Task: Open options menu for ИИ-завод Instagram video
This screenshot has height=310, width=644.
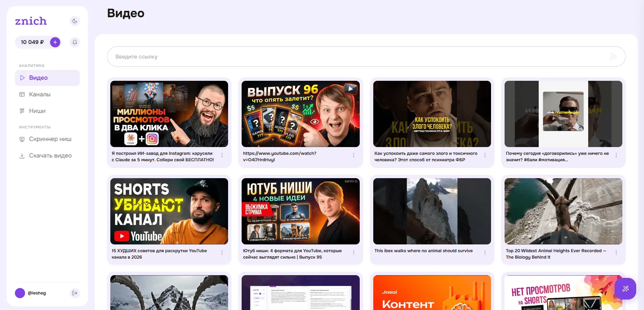Action: point(222,155)
